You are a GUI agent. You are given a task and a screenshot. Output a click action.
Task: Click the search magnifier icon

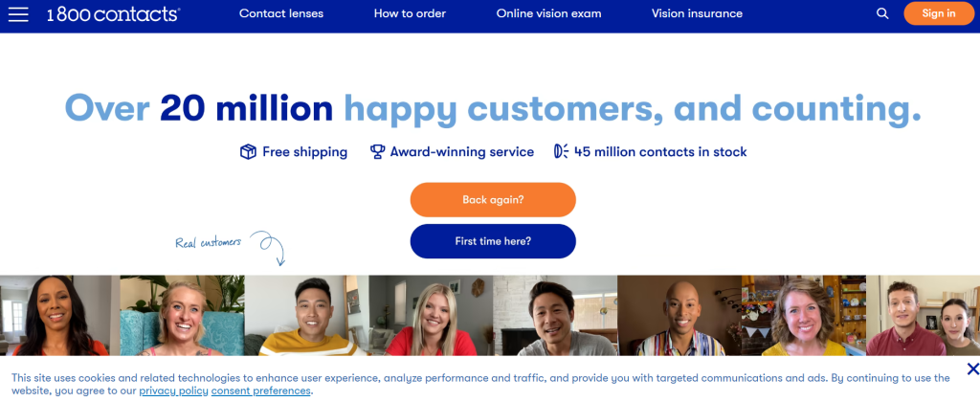click(882, 13)
